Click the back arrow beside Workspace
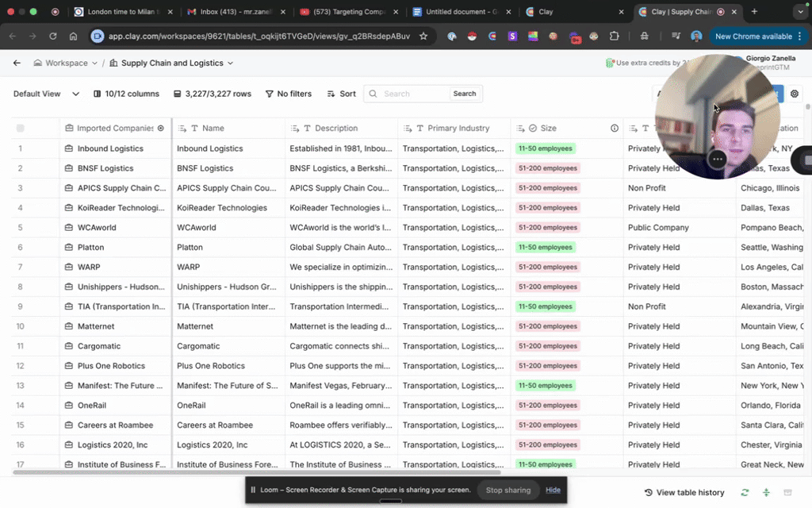The height and width of the screenshot is (508, 812). [17, 63]
